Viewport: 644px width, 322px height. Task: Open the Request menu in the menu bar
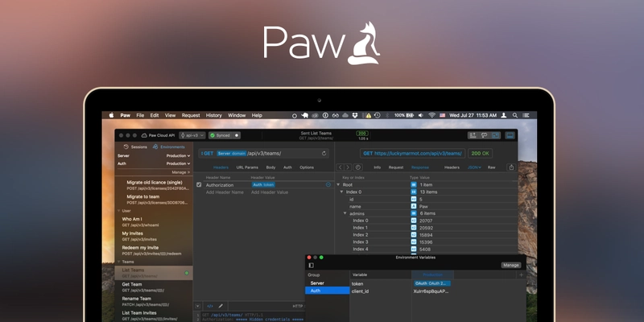coord(191,115)
